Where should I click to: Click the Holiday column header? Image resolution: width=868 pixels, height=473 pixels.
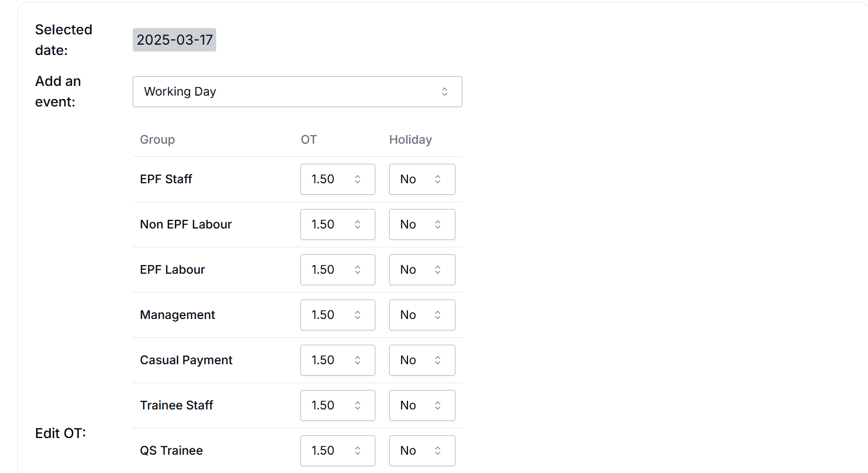(410, 140)
